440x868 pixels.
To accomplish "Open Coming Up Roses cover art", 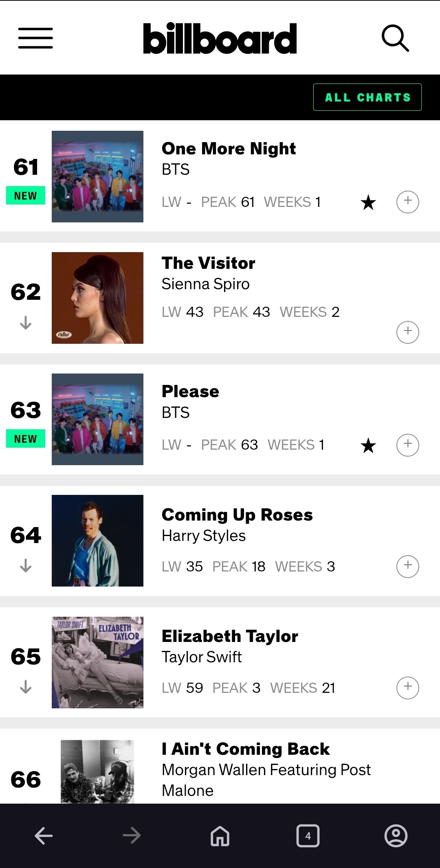I will tap(97, 541).
